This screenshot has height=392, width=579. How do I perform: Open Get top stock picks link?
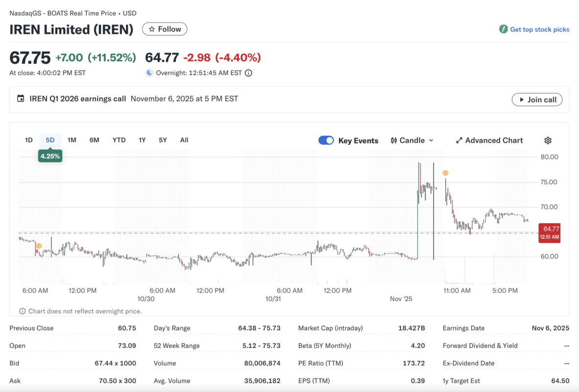click(539, 29)
